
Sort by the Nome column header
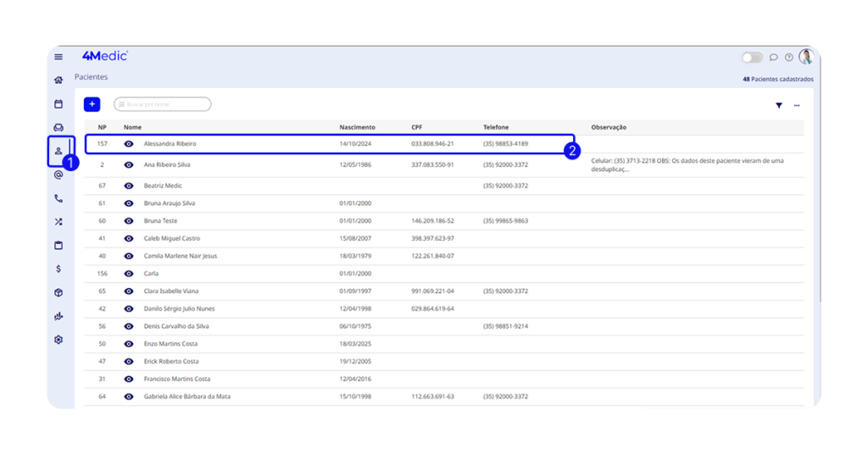132,127
